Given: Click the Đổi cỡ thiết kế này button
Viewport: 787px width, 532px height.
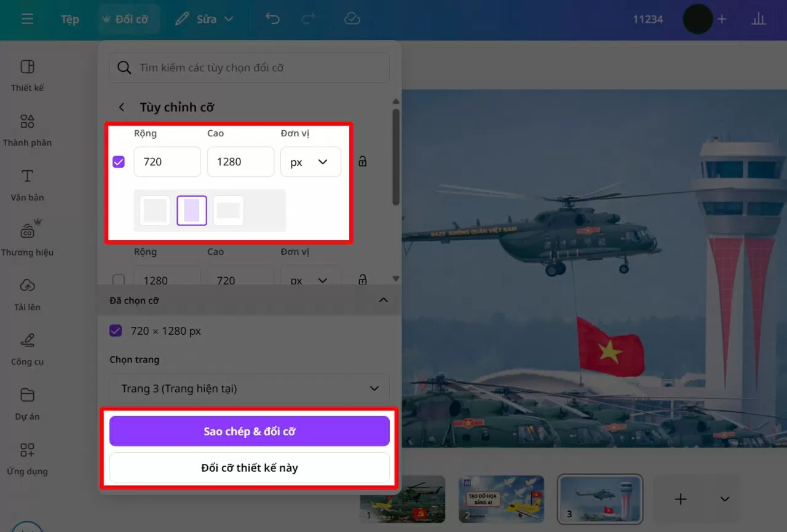Looking at the screenshot, I should tap(249, 467).
